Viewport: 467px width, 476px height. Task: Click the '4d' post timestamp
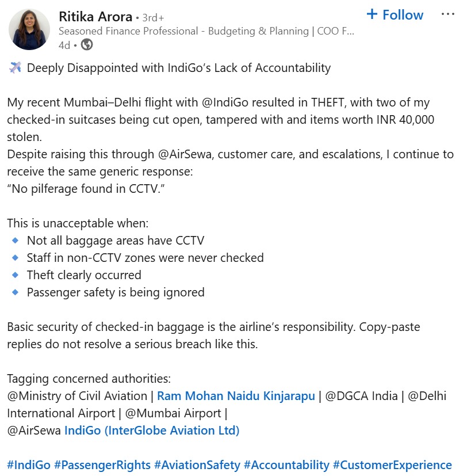click(x=65, y=44)
